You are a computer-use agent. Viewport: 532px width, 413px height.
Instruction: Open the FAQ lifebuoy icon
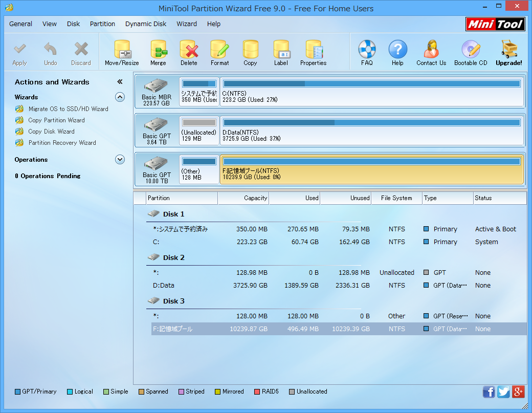tap(367, 50)
